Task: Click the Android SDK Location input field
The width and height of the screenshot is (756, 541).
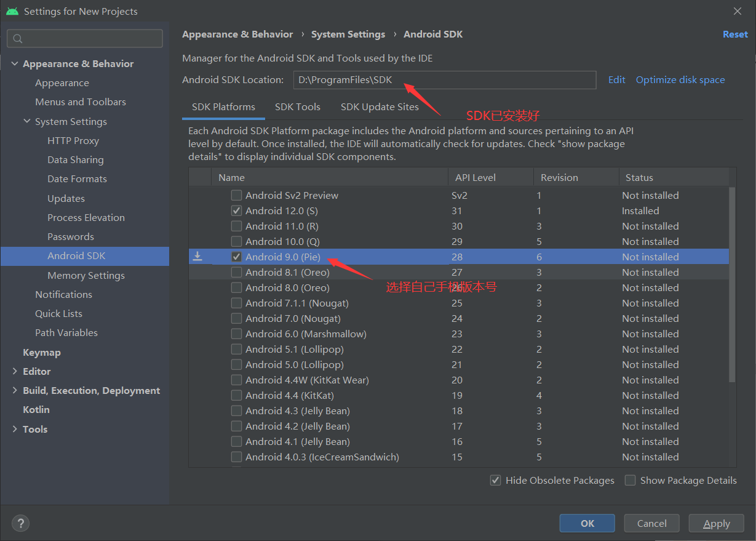Action: (x=445, y=79)
